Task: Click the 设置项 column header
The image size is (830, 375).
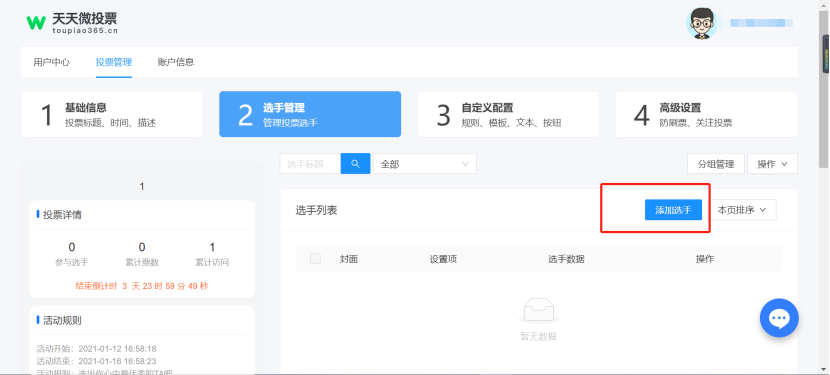Action: (444, 259)
